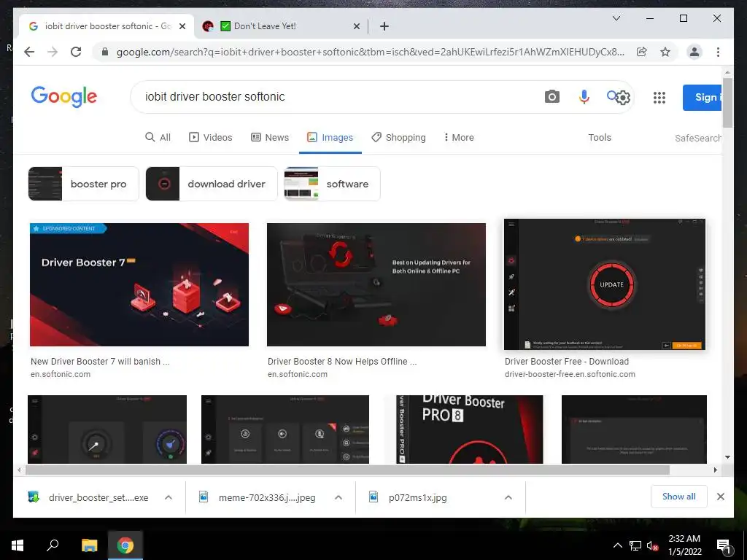747x560 pixels.
Task: Open 'Driver Booster Free - Download' link
Action: coord(566,362)
